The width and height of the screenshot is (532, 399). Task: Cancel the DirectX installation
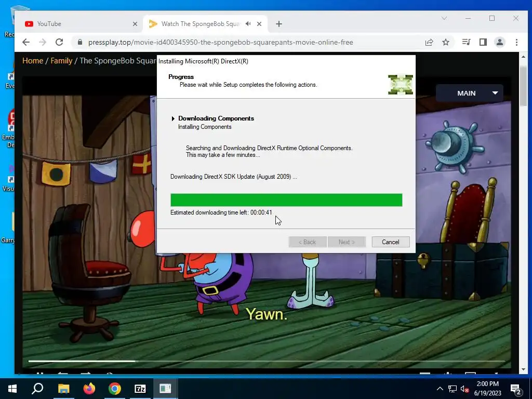391,242
